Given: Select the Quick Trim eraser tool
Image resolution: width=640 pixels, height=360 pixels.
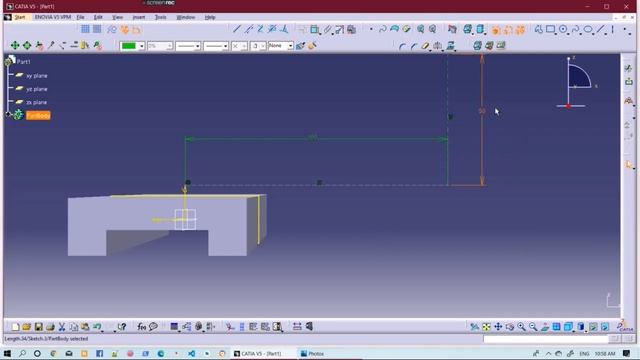Looking at the screenshot, I should coord(426,46).
